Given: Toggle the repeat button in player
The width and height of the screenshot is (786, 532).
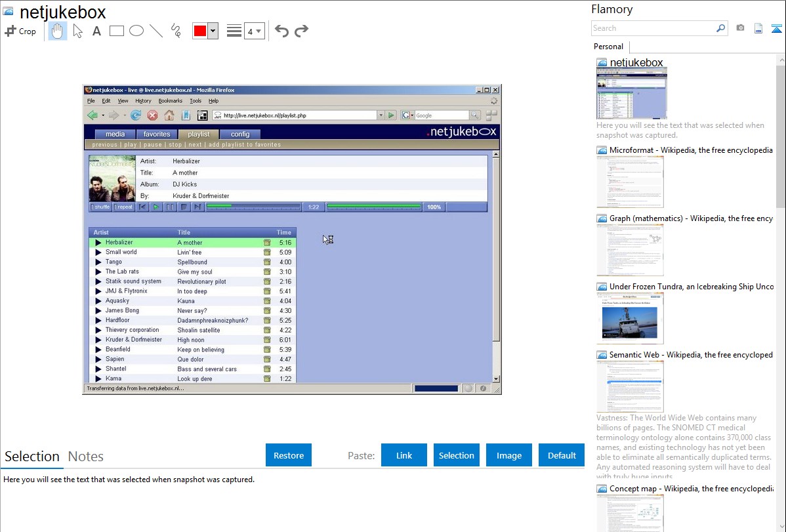Looking at the screenshot, I should [x=124, y=207].
